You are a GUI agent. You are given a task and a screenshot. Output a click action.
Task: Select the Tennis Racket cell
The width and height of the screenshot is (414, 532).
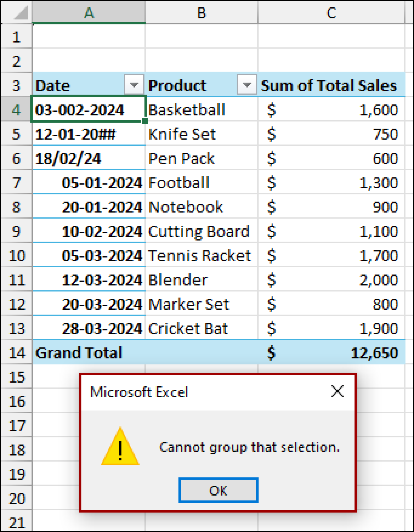pyautogui.click(x=202, y=255)
